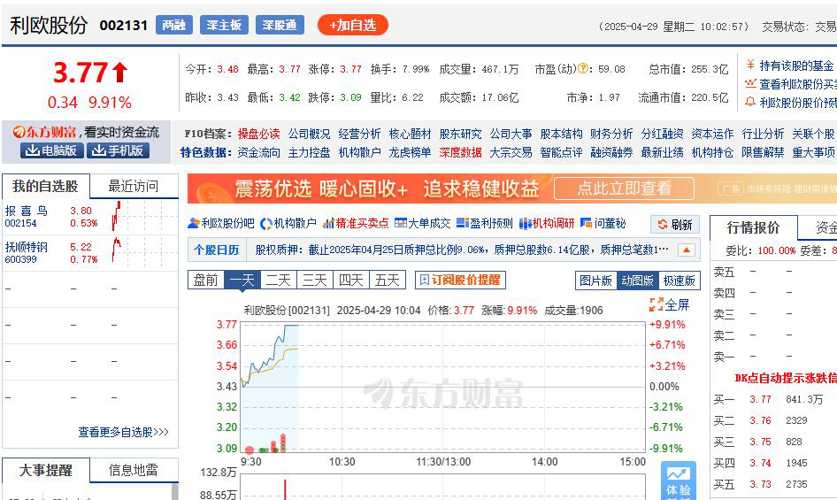Switch to the 我的自选股 tab

click(45, 186)
